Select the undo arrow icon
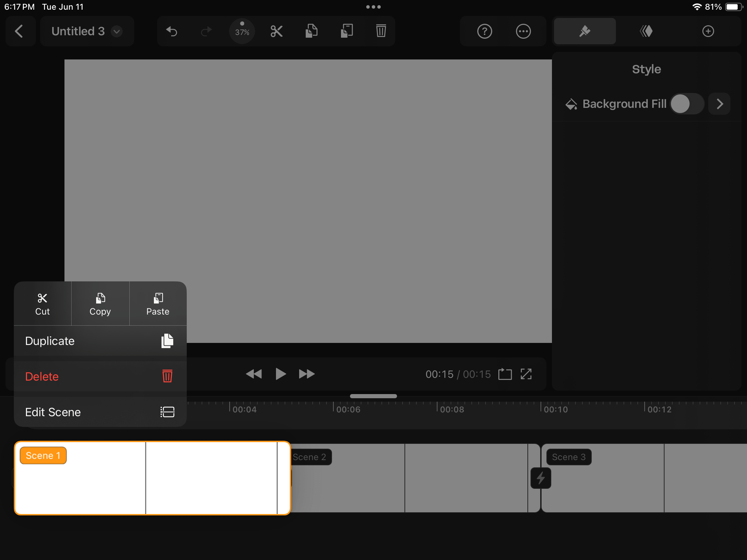 (x=173, y=31)
